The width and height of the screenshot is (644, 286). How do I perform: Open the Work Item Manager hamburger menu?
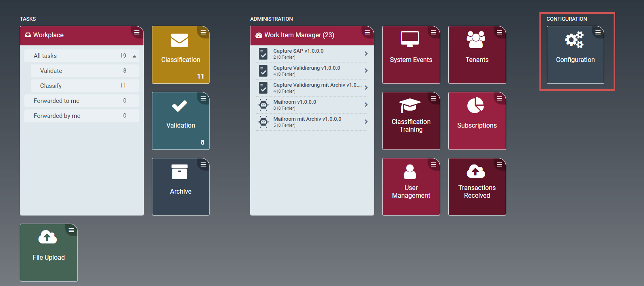(367, 32)
